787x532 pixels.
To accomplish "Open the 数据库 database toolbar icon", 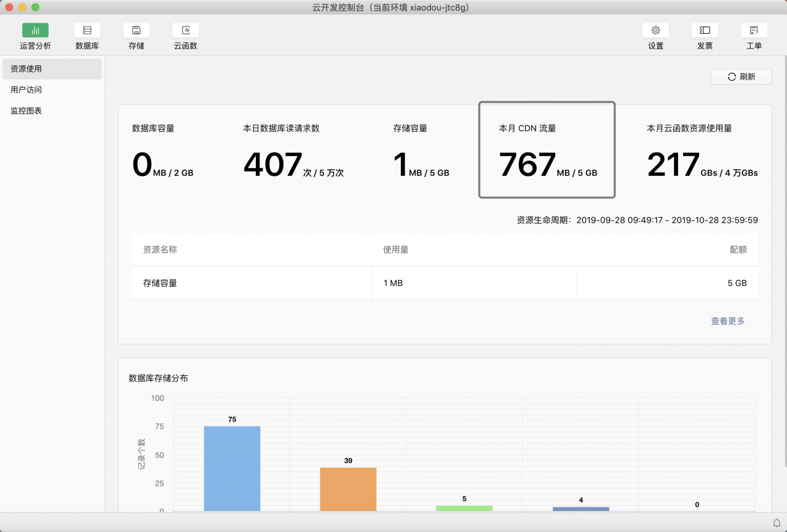I will coord(87,30).
